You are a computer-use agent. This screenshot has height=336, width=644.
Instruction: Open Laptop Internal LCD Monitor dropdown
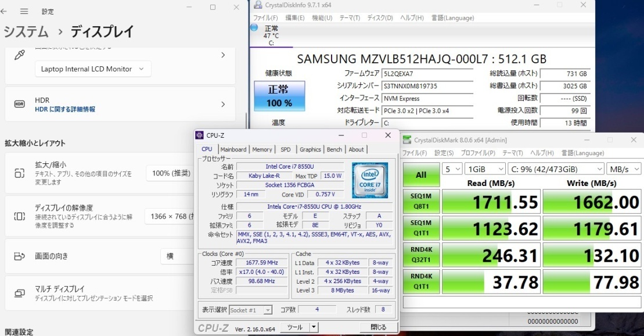(93, 69)
